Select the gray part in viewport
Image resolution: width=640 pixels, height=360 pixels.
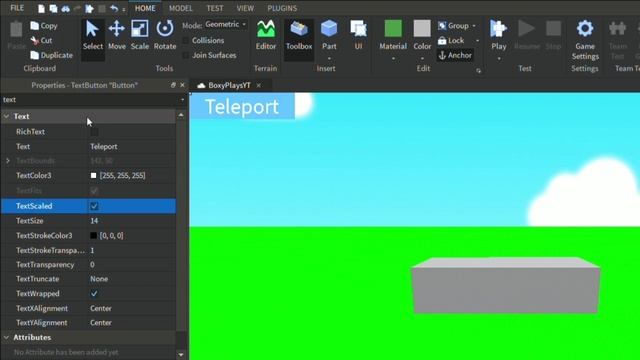[505, 285]
